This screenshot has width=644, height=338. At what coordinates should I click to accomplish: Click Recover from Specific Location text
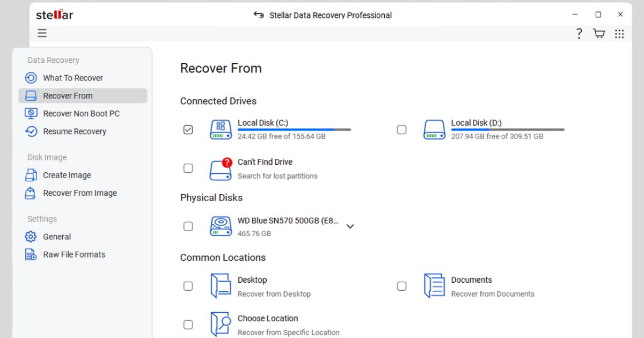[289, 333]
